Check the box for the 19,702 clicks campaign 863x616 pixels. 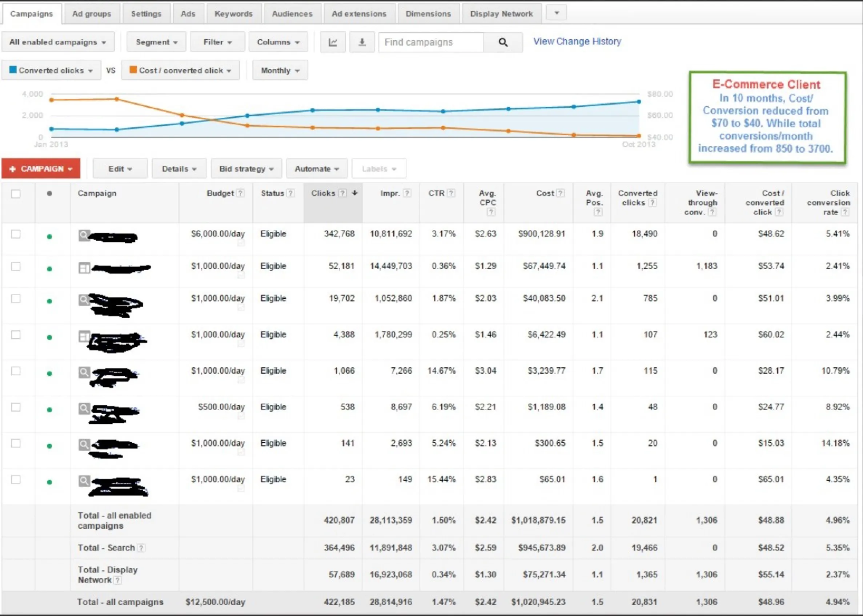pyautogui.click(x=16, y=299)
